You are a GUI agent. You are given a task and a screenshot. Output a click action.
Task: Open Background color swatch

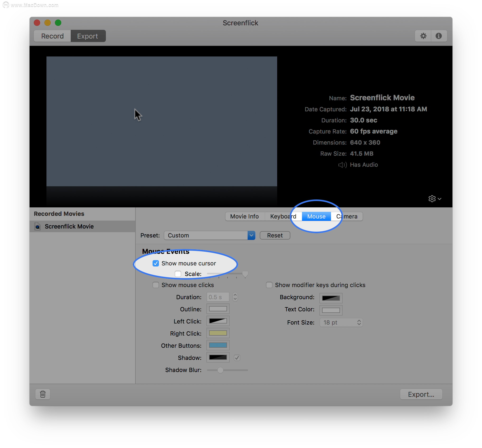[331, 298]
